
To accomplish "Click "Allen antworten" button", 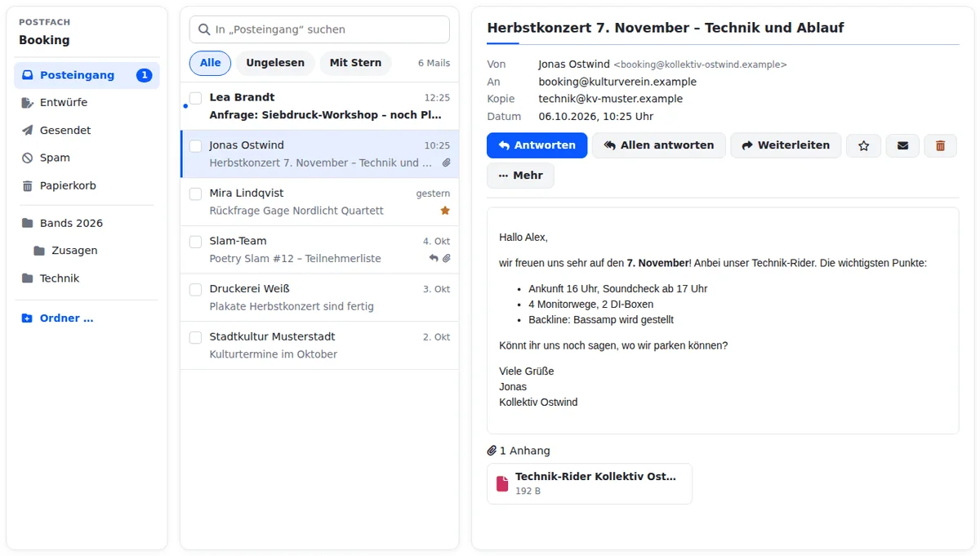I will 658,145.
